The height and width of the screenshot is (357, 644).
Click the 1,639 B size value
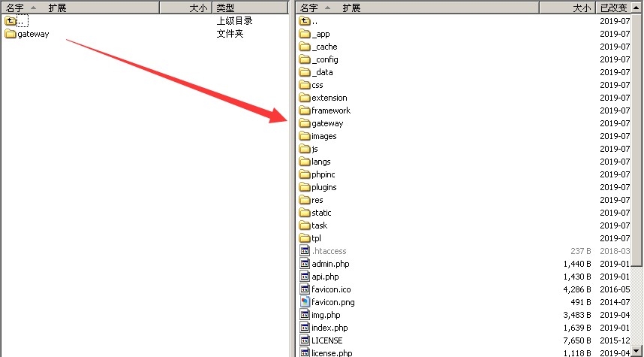tap(577, 328)
